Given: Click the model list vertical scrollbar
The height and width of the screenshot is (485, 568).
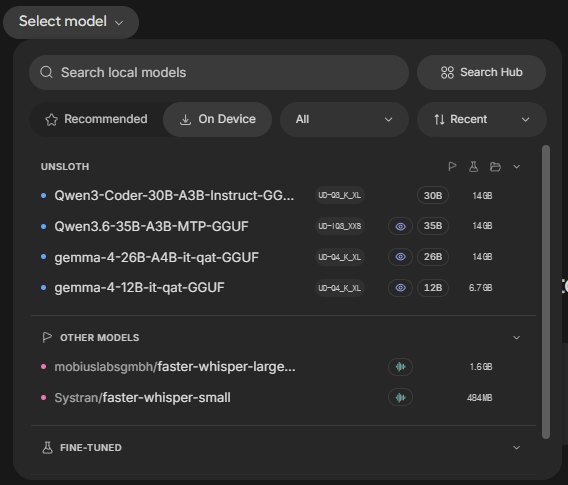Looking at the screenshot, I should (546, 292).
